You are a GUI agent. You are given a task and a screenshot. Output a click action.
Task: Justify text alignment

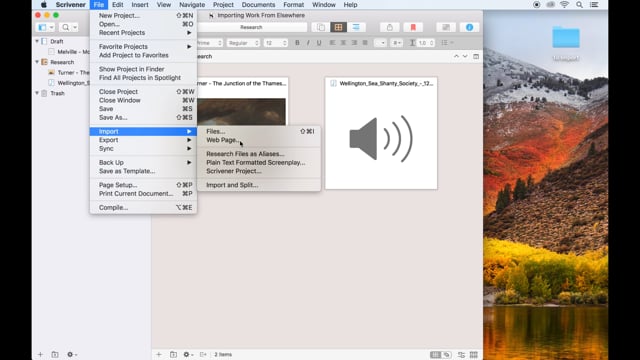click(365, 43)
